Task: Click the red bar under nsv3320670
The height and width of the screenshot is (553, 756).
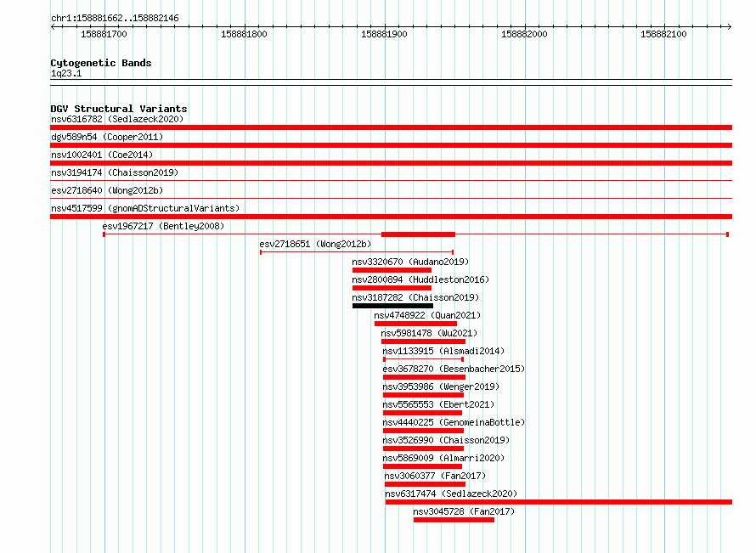Action: pos(392,270)
